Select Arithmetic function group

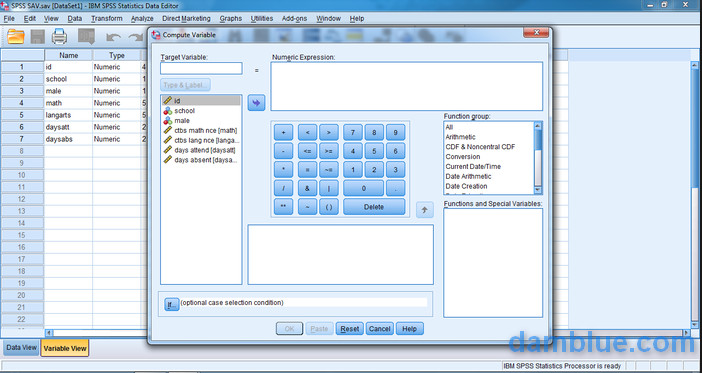tap(460, 137)
